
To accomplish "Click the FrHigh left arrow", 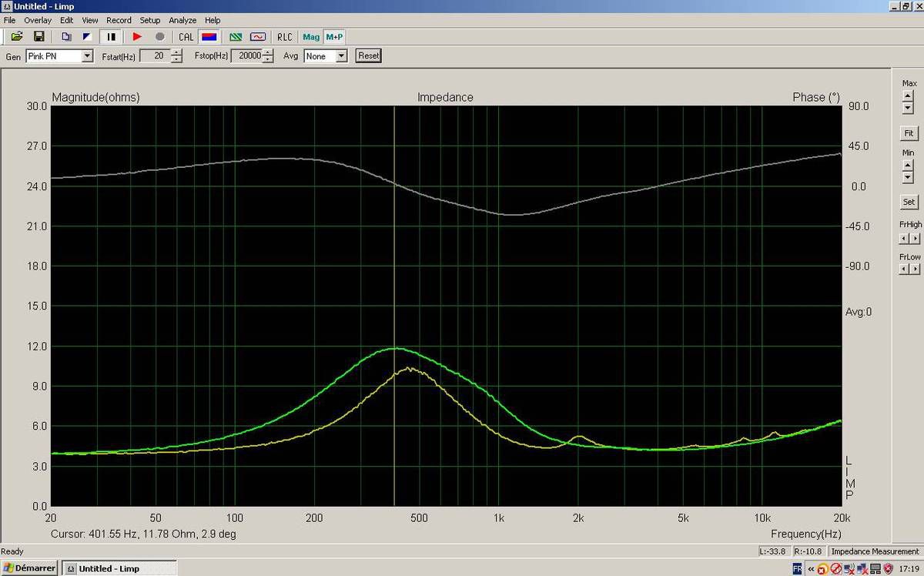I will (905, 238).
